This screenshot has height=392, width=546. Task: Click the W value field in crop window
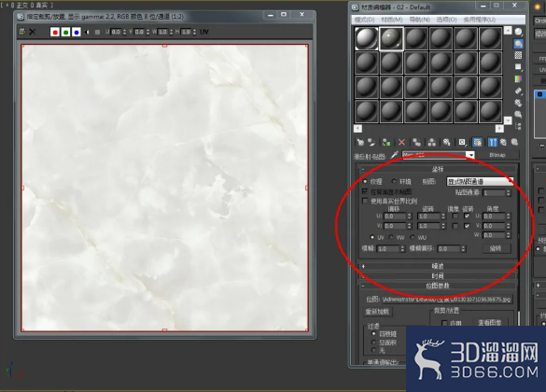[163, 32]
